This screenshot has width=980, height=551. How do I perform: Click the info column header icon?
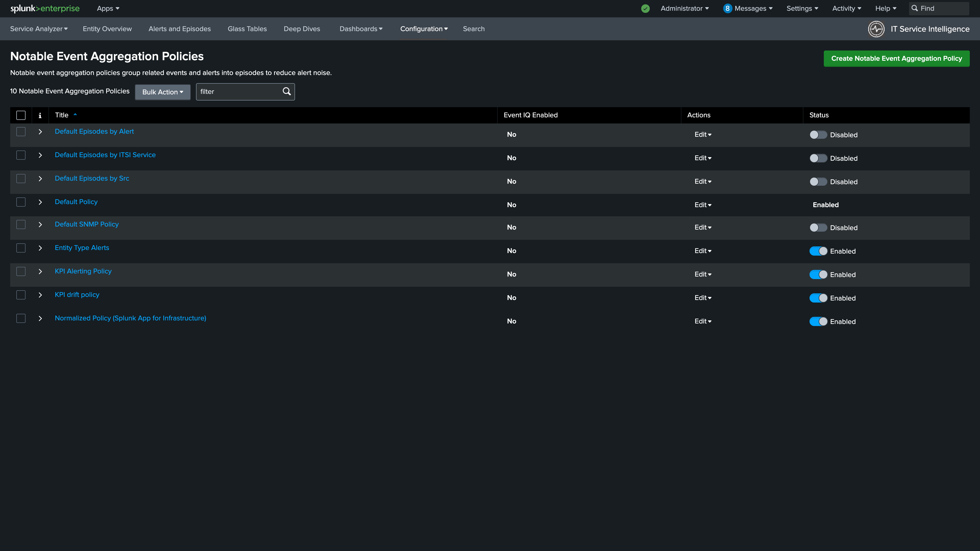click(x=40, y=115)
